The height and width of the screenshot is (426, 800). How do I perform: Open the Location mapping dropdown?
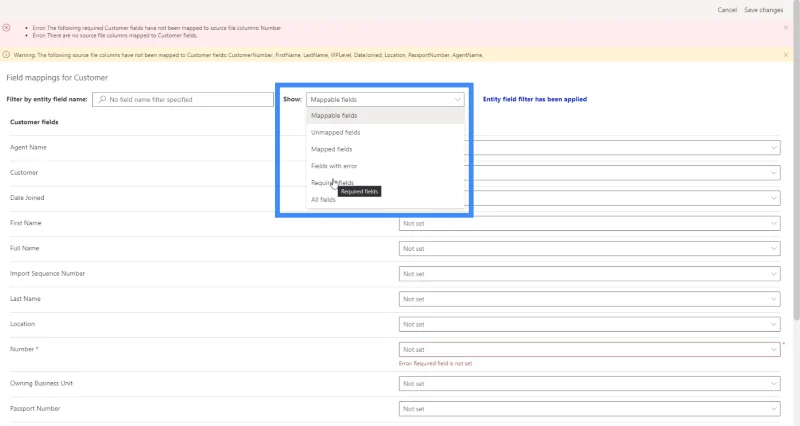[x=589, y=324]
